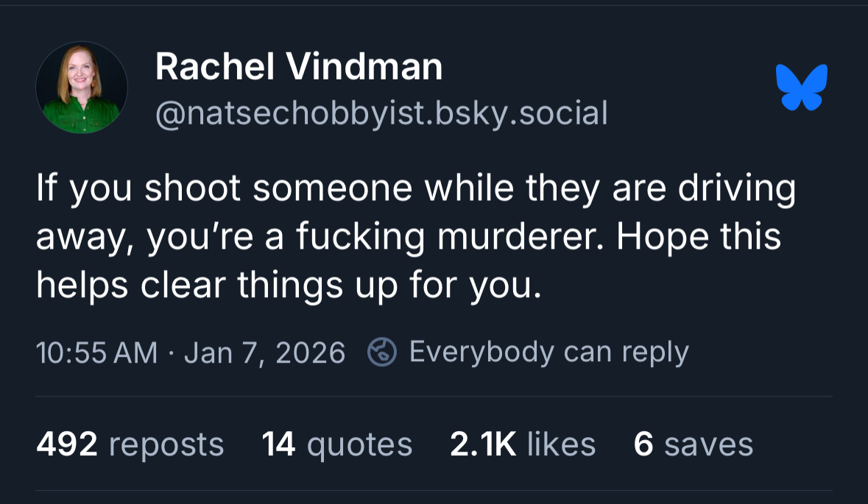
Task: Click the Everybody can reply label
Action: pos(548,352)
